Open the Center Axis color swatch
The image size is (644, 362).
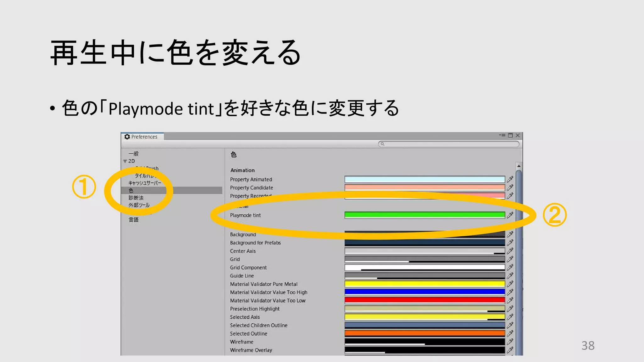click(425, 251)
